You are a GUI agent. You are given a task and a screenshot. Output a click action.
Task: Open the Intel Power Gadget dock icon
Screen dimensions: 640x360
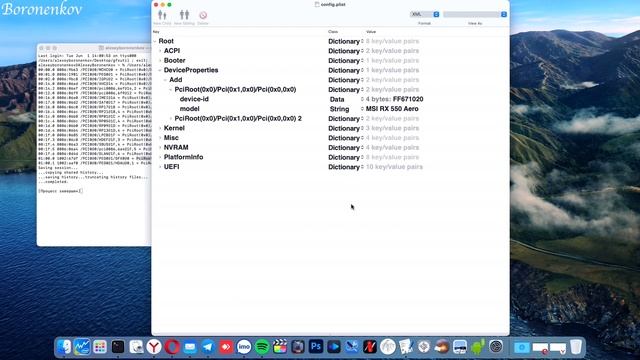82,347
